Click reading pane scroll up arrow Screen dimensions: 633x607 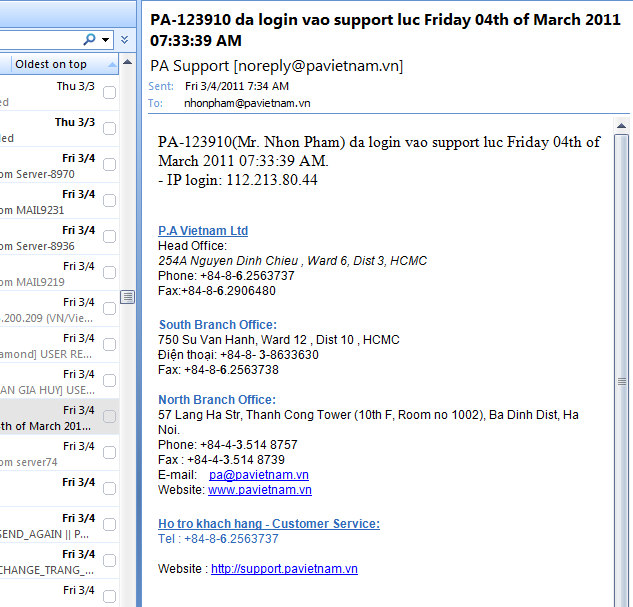point(622,126)
